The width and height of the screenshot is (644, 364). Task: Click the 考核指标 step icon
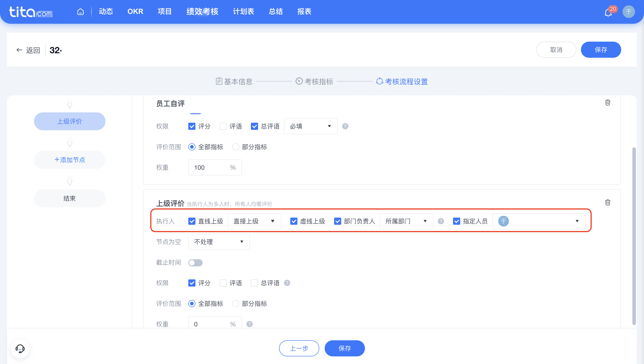click(x=299, y=81)
